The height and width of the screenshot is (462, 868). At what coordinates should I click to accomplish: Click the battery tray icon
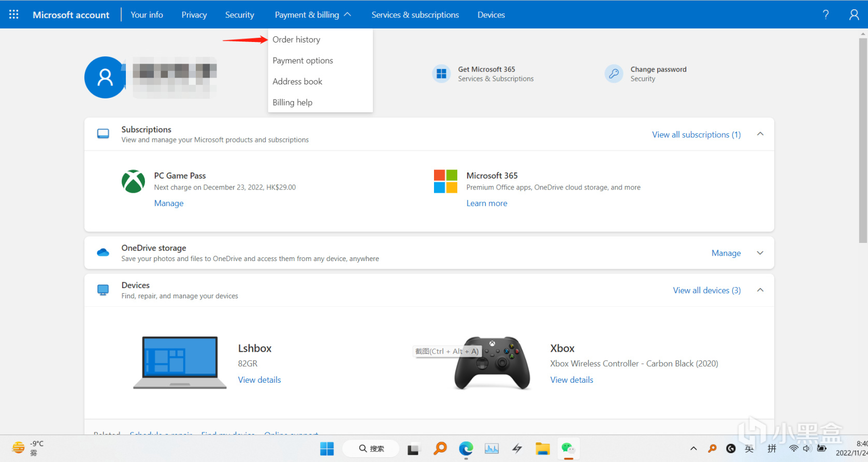[x=821, y=449]
